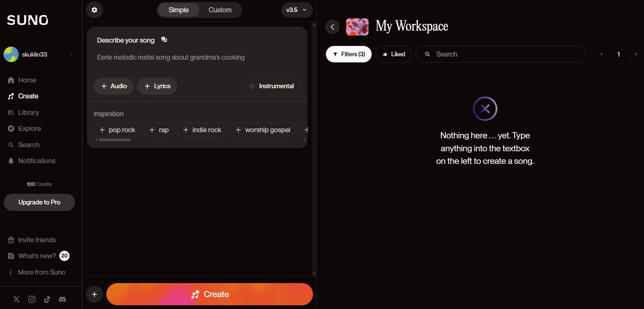Click the orange Create song button
The width and height of the screenshot is (644, 309).
(x=210, y=294)
